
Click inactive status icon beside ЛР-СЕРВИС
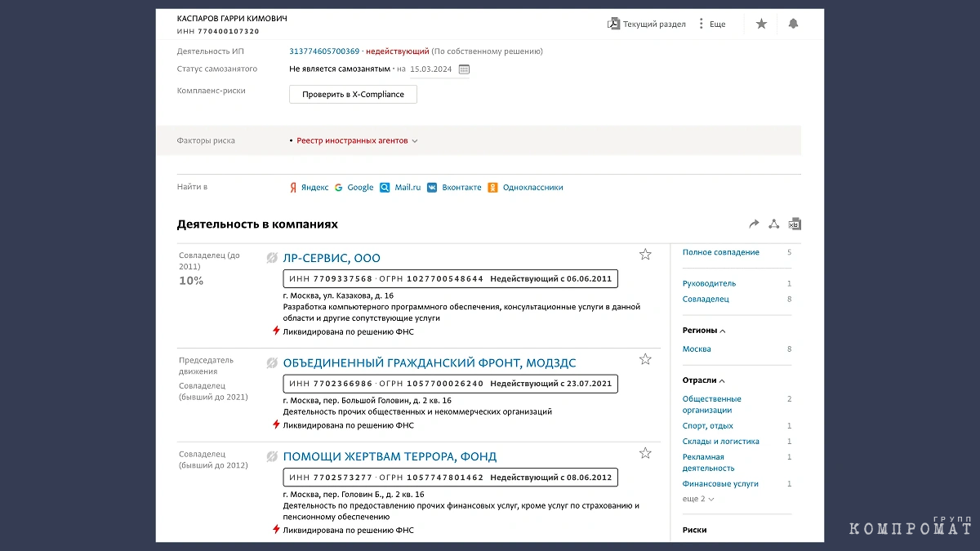click(x=272, y=258)
